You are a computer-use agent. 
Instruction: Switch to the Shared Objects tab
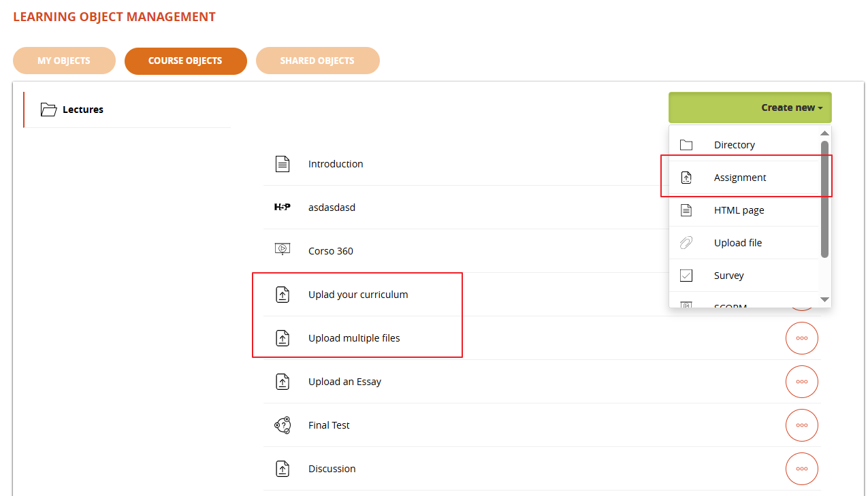(317, 61)
